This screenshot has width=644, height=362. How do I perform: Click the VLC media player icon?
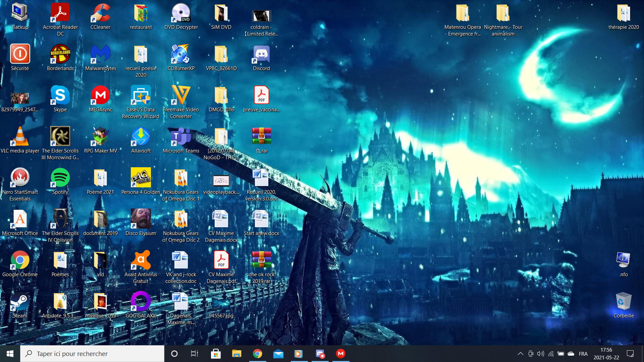pyautogui.click(x=20, y=140)
